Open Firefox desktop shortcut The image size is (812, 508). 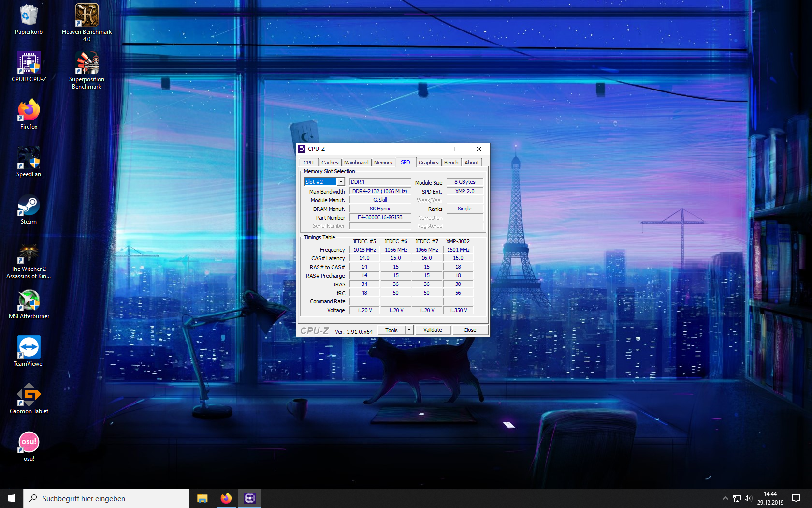click(29, 115)
